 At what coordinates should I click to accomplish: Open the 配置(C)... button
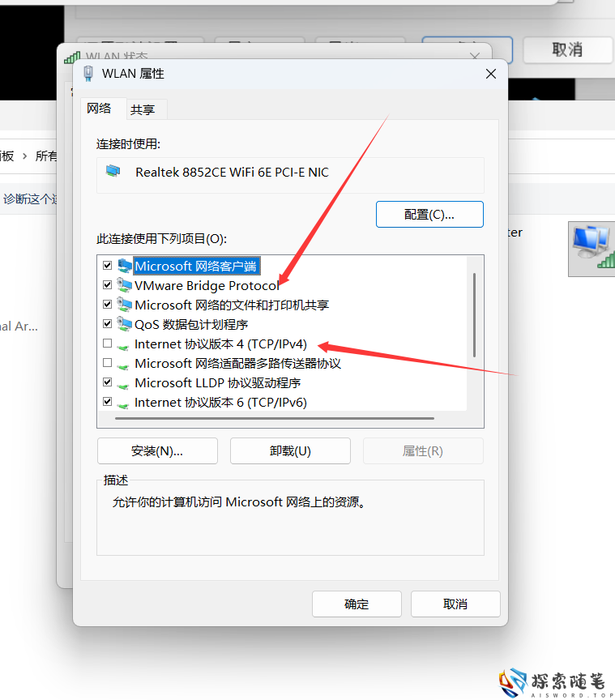click(x=429, y=214)
